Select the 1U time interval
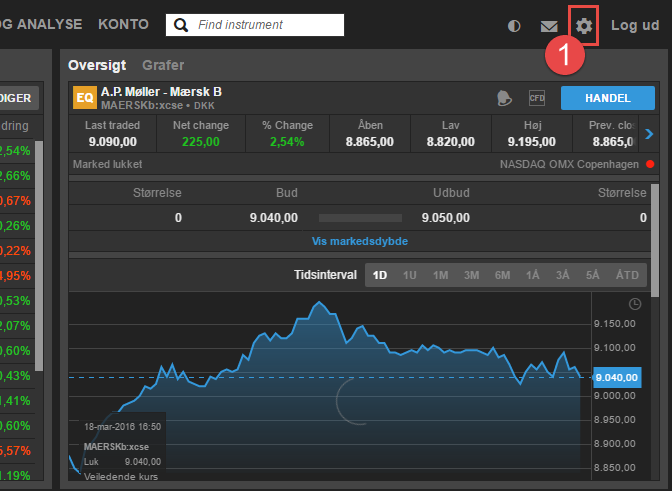 (410, 275)
